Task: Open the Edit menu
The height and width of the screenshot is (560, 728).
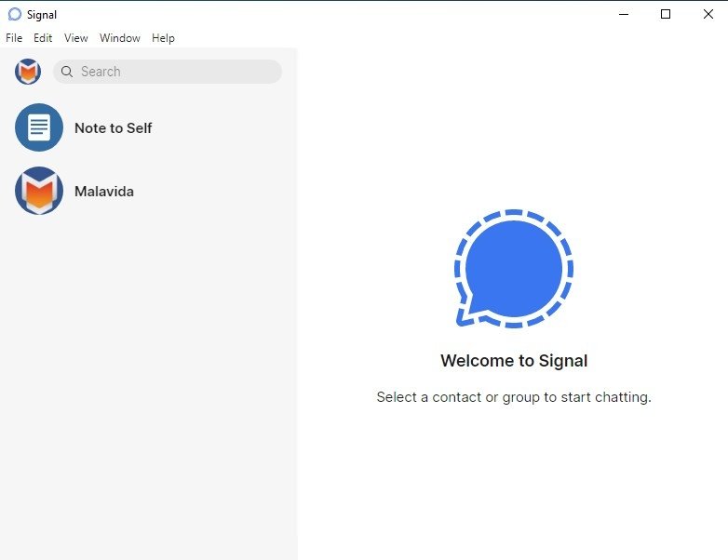Action: pos(43,38)
